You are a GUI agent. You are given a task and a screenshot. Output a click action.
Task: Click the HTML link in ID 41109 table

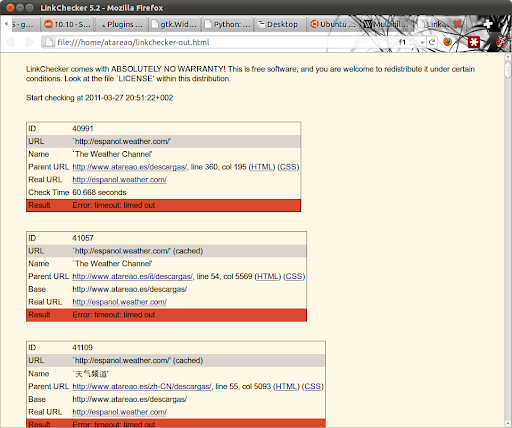[x=286, y=386]
